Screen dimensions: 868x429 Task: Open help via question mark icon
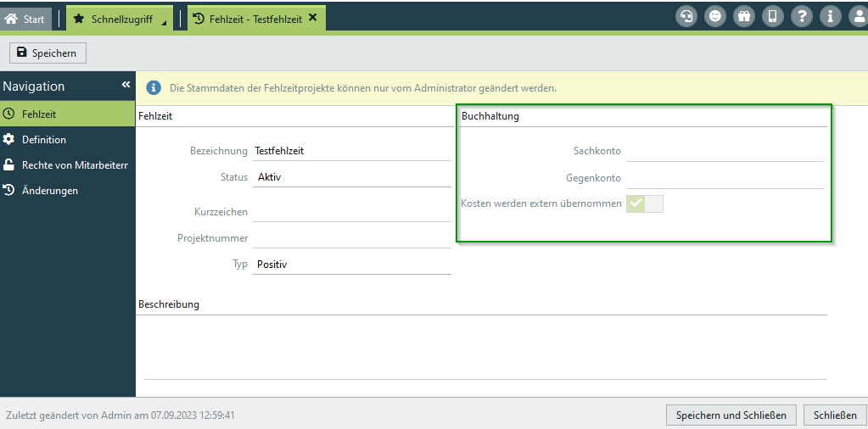[x=801, y=16]
